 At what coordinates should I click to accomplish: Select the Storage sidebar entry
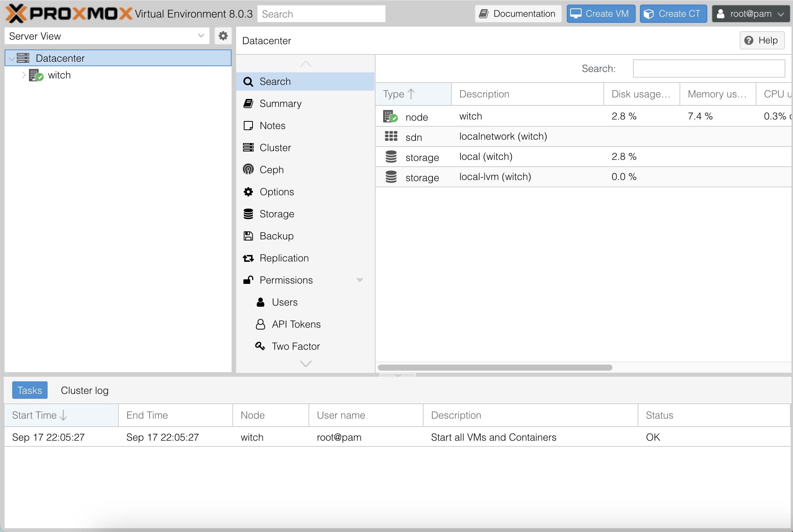tap(277, 213)
